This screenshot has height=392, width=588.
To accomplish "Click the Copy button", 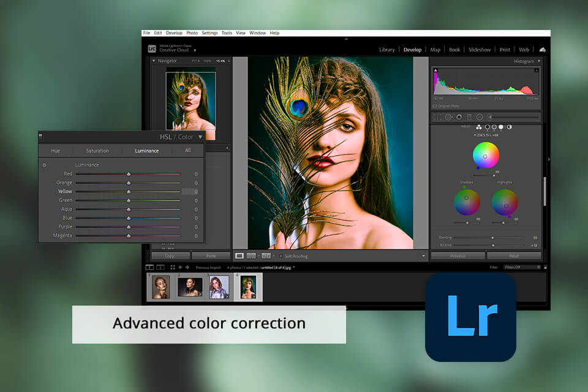I will click(171, 256).
